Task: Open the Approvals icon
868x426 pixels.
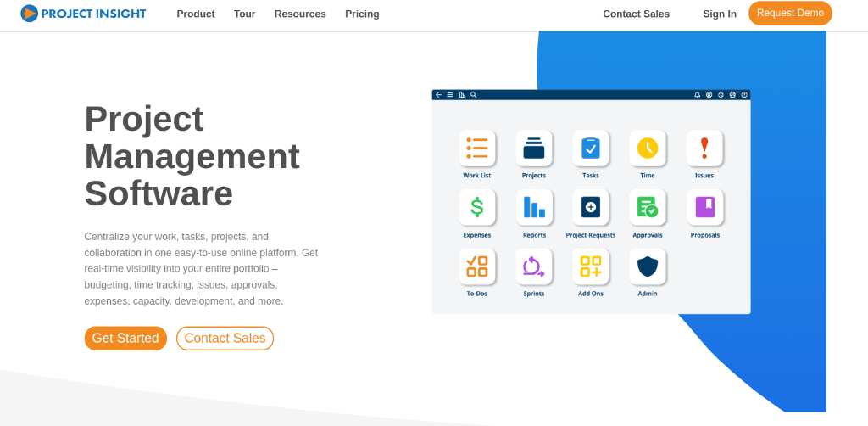Action: (647, 207)
